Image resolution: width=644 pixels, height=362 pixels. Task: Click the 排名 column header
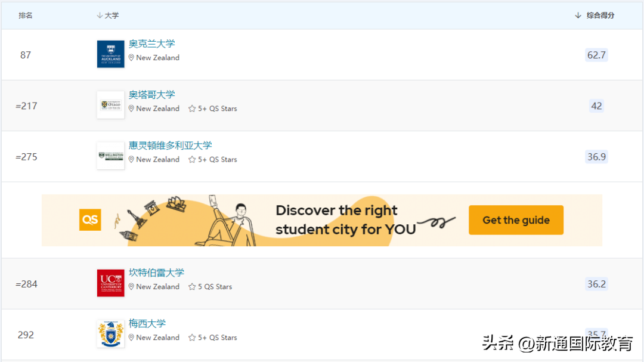point(26,15)
